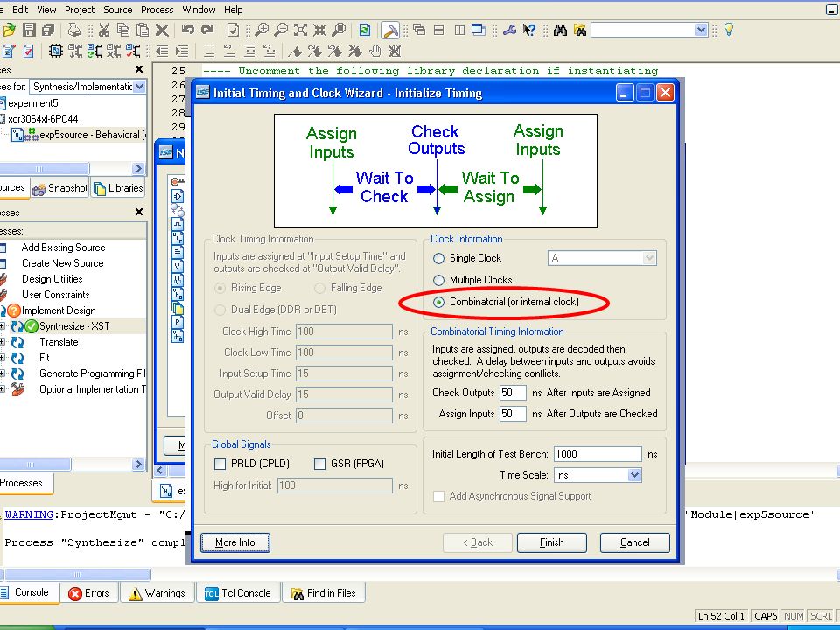Click the Tile Horizontally window icon

[x=438, y=30]
